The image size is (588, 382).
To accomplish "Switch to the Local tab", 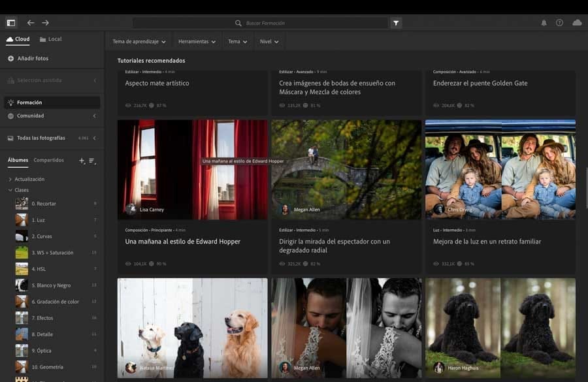I will coord(51,39).
